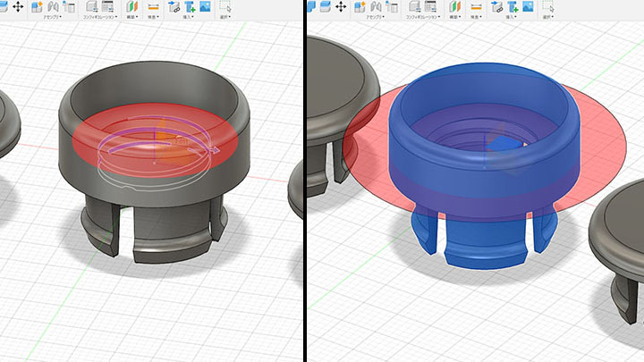Choose the Joint tool in right view
The height and width of the screenshot is (362, 644).
point(376,6)
